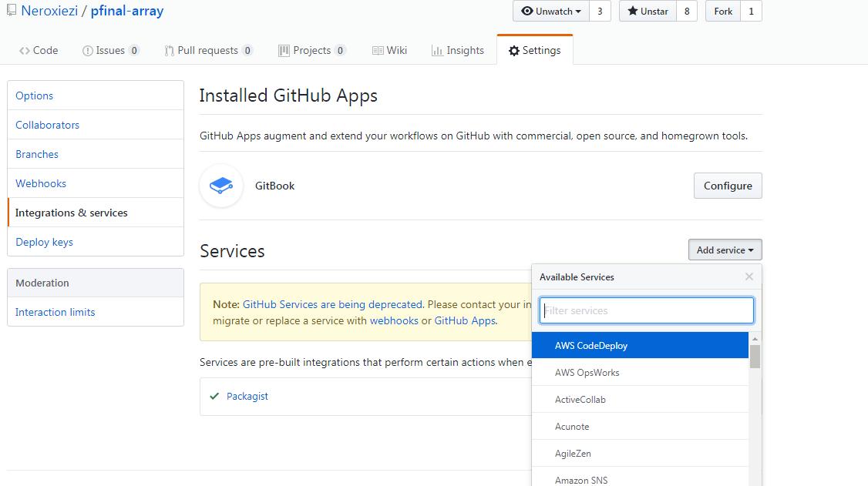
Task: Open the pfinal-array repository link
Action: pyautogui.click(x=127, y=11)
